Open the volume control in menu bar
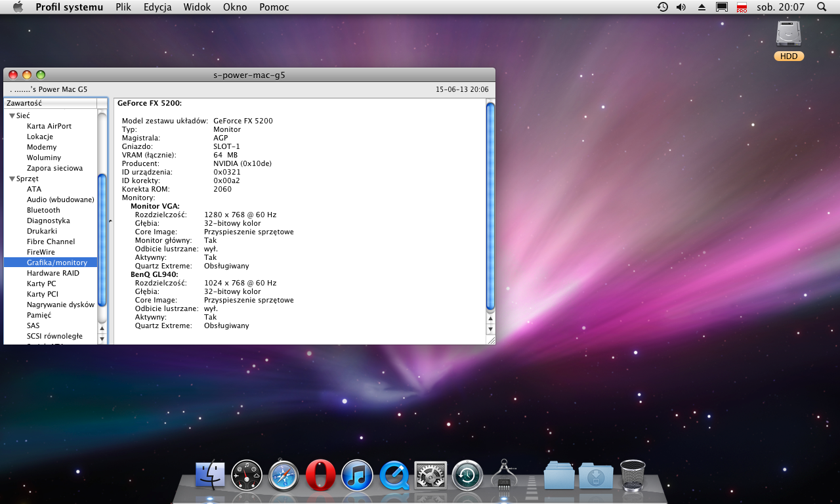Screen dimensions: 840x504 click(x=681, y=7)
